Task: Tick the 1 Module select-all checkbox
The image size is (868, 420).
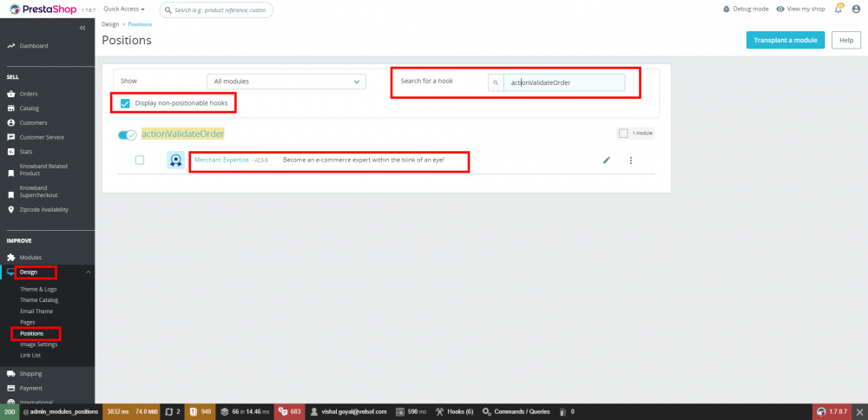Action: tap(623, 134)
